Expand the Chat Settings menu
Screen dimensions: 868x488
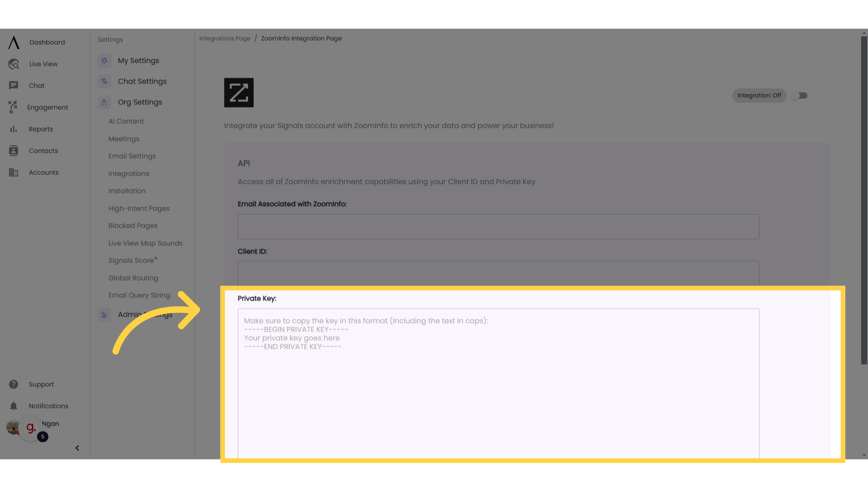142,80
